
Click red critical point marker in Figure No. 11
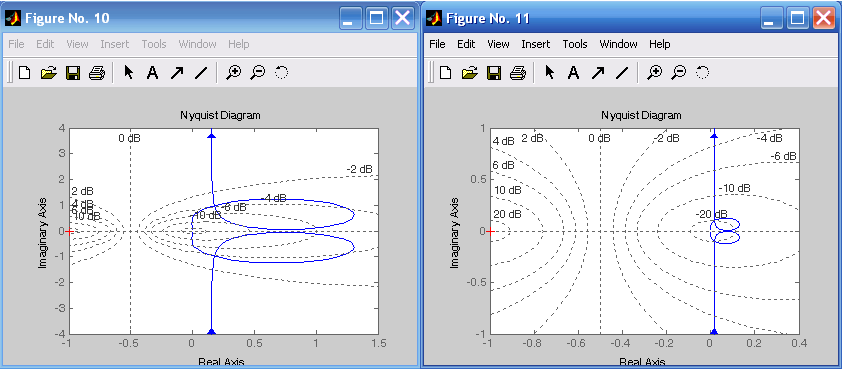point(489,231)
